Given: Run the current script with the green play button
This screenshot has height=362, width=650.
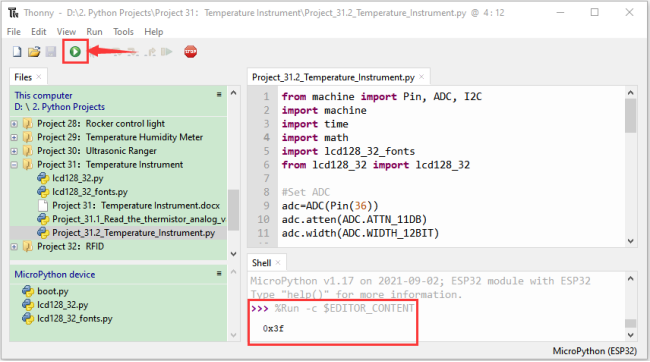Looking at the screenshot, I should point(75,51).
